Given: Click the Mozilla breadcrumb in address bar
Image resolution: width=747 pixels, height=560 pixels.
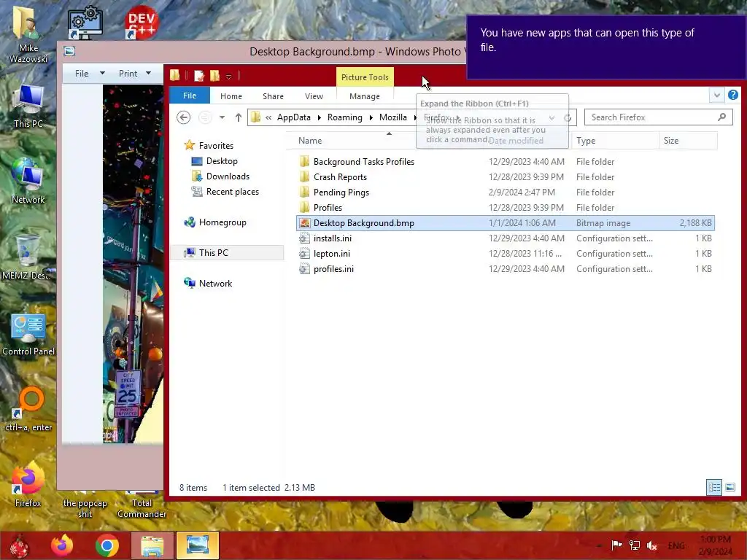Looking at the screenshot, I should (393, 117).
